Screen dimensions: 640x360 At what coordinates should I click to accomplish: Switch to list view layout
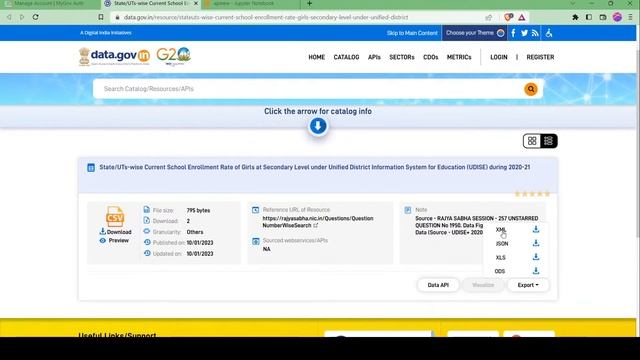click(x=548, y=141)
